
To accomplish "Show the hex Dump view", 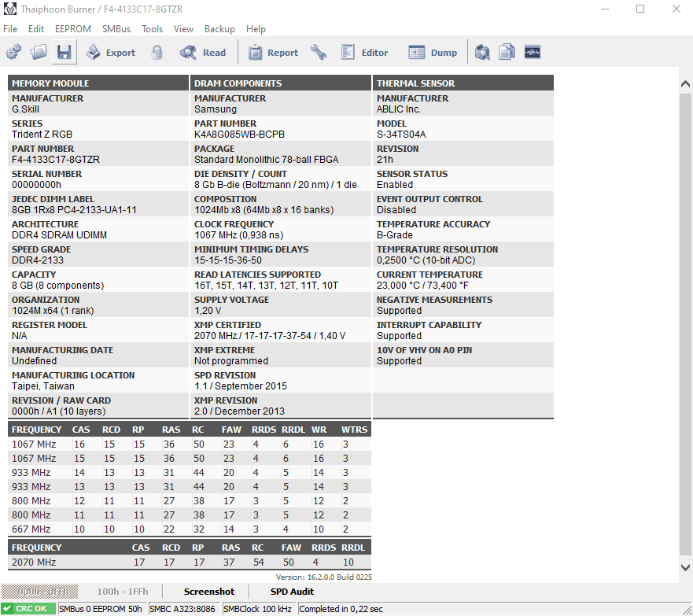I will 433,52.
